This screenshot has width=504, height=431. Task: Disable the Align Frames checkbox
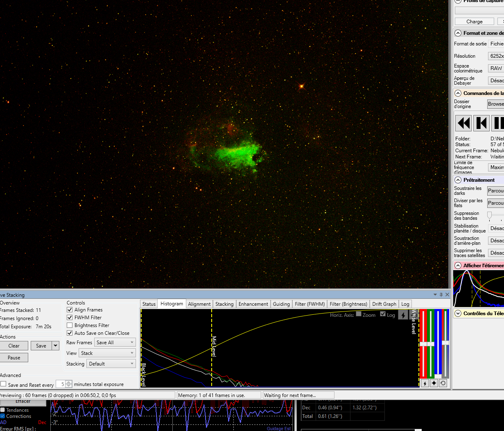(x=70, y=310)
